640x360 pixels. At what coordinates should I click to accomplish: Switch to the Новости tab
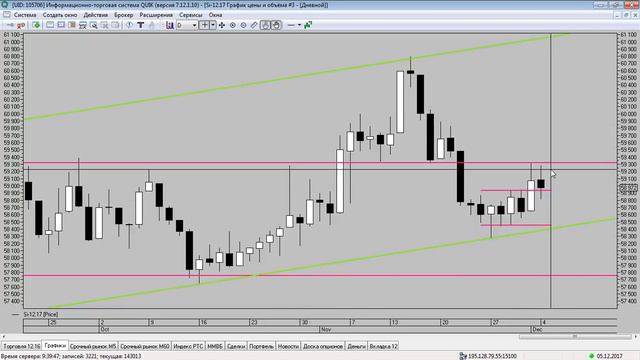pyautogui.click(x=288, y=346)
